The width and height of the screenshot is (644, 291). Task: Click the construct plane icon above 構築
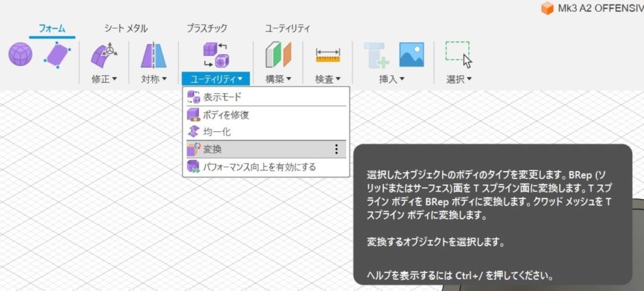(x=278, y=55)
